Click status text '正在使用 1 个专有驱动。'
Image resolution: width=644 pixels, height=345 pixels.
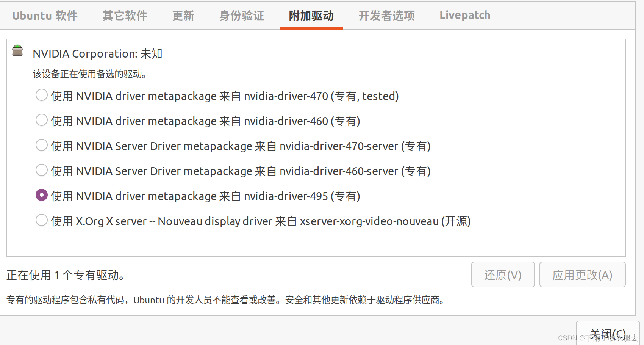[65, 275]
